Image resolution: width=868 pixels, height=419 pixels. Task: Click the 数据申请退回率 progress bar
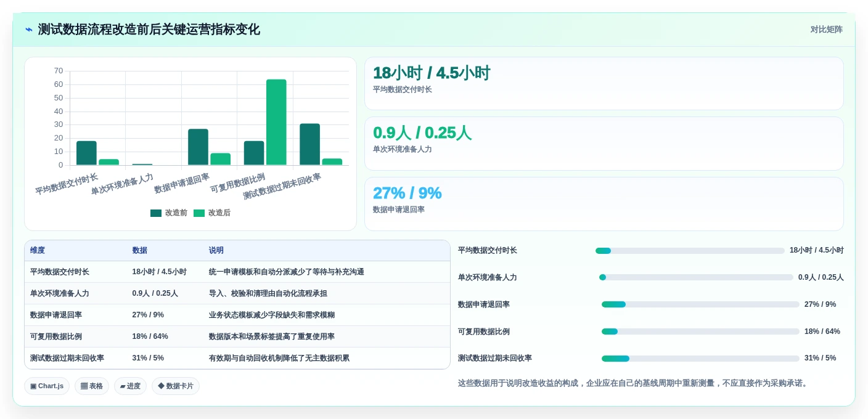700,304
